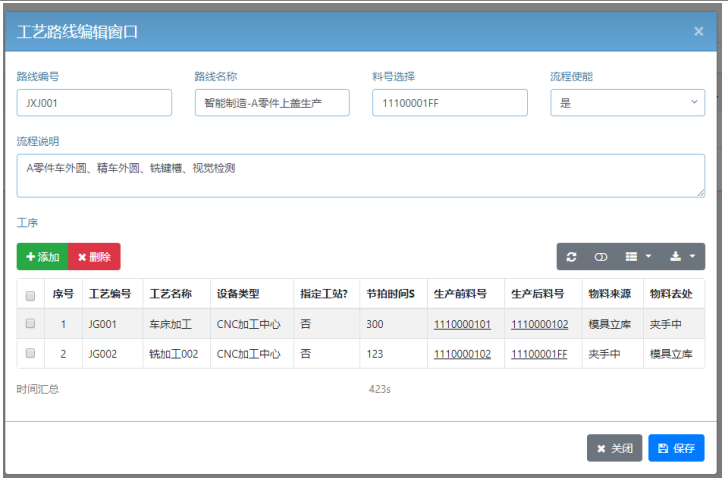728x481 pixels.
Task: Click the refresh table icon
Action: [x=571, y=257]
